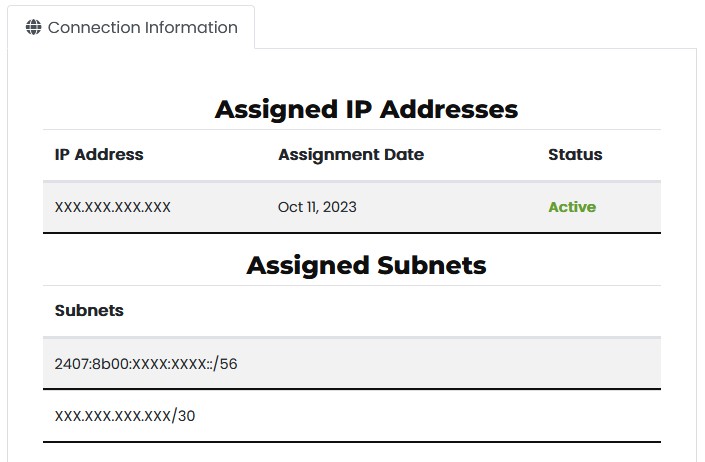705x462 pixels.
Task: Click the /30 suffix of the IPv4 subnet
Action: coord(184,415)
